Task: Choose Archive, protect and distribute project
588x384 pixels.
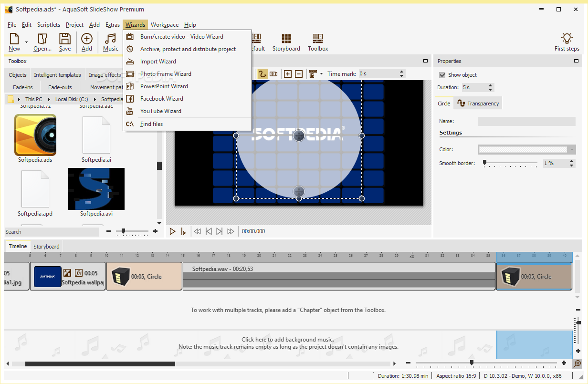Action: 187,49
